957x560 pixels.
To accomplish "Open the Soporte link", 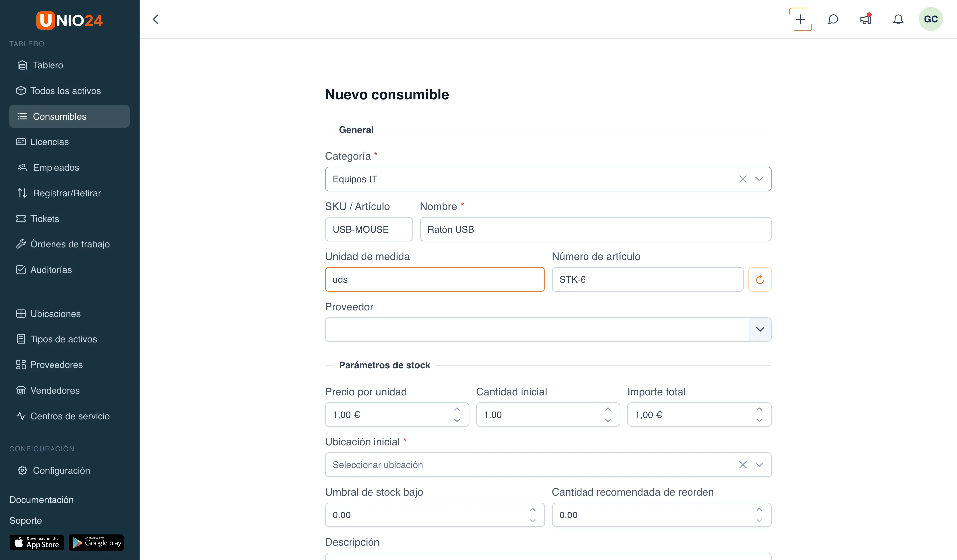I will pos(26,520).
